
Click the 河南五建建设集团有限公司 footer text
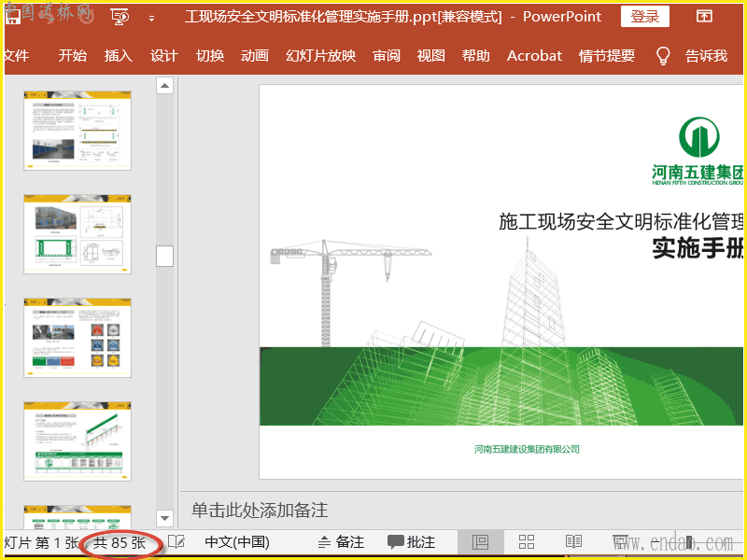[x=527, y=449]
